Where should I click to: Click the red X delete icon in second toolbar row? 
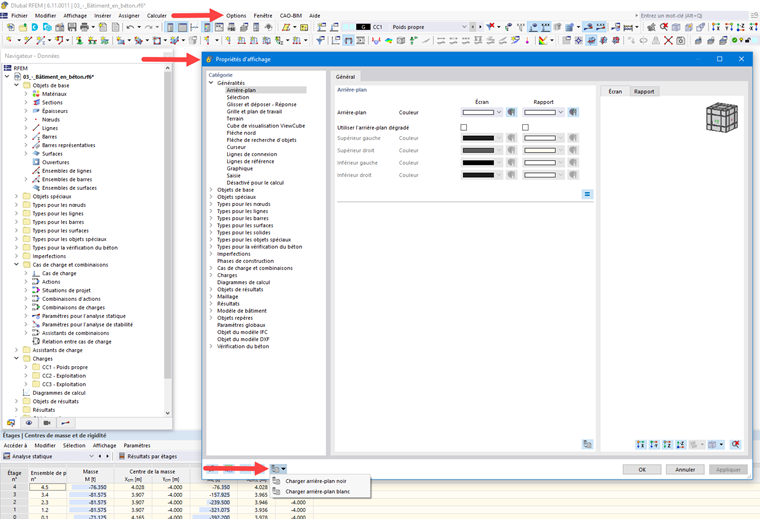pyautogui.click(x=668, y=41)
